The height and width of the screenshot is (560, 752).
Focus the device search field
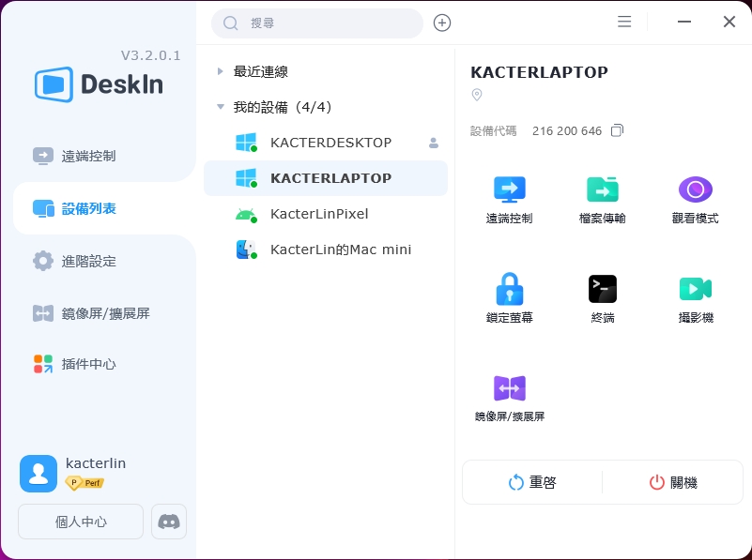[x=329, y=23]
